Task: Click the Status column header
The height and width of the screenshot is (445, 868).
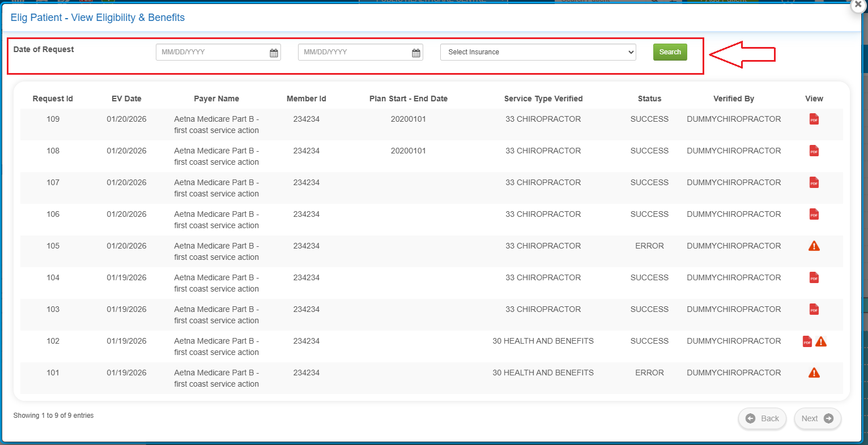Action: [x=649, y=99]
